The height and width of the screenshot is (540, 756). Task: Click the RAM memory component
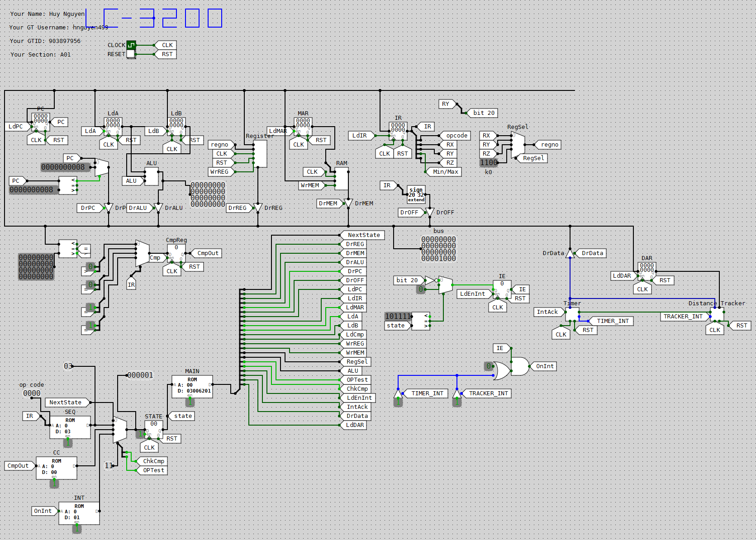tap(342, 179)
